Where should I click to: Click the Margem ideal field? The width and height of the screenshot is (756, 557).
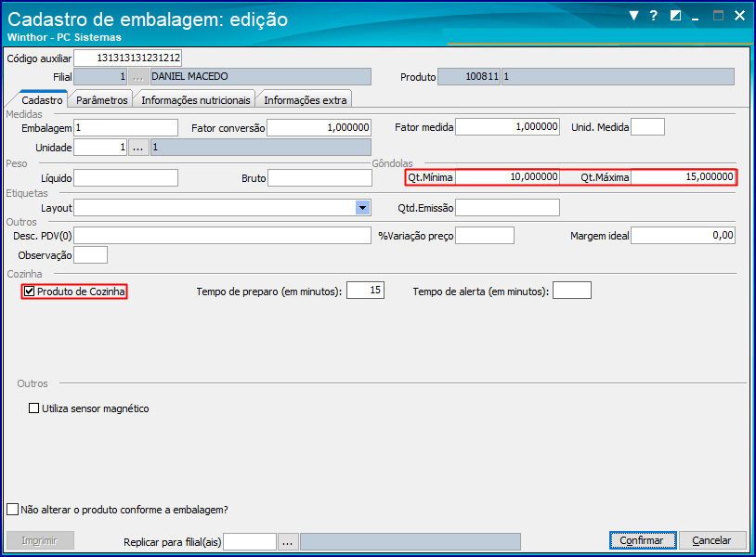tap(683, 236)
